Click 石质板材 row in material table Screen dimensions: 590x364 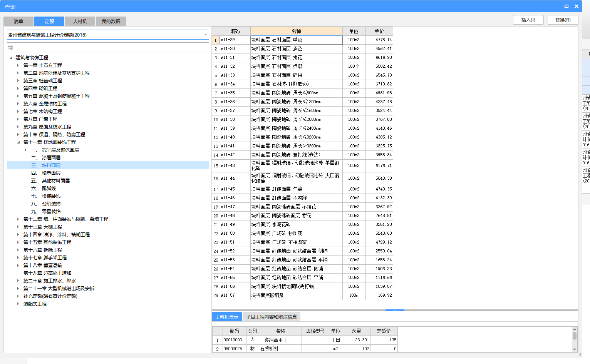(x=305, y=349)
